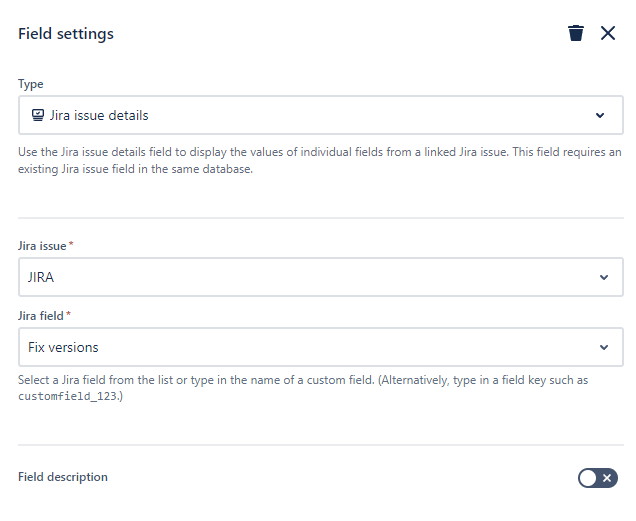Click the Jira issue details type icon
The height and width of the screenshot is (521, 636).
38,115
